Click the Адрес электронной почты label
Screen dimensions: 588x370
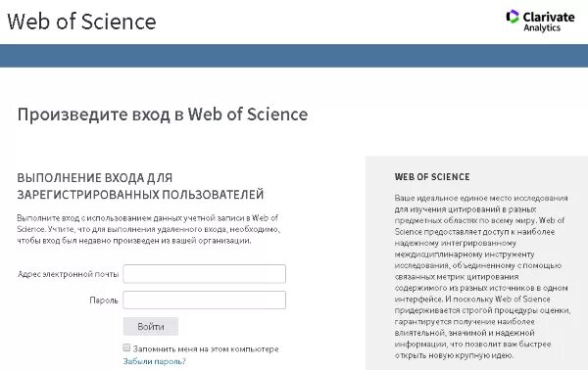coord(68,274)
